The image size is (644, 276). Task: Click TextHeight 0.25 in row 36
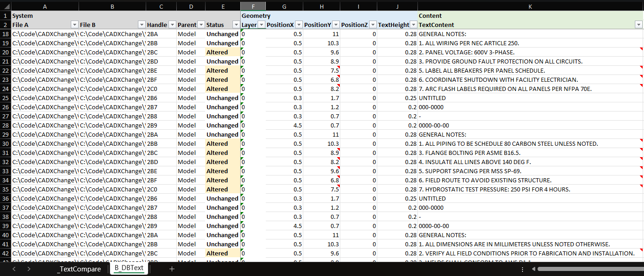pyautogui.click(x=397, y=198)
